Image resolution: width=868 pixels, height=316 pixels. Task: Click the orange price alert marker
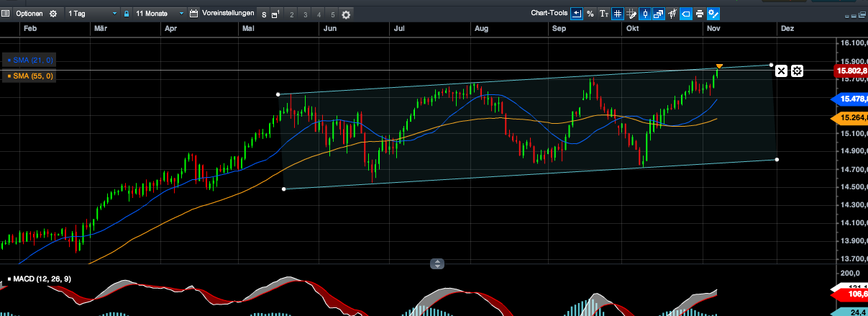[719, 67]
